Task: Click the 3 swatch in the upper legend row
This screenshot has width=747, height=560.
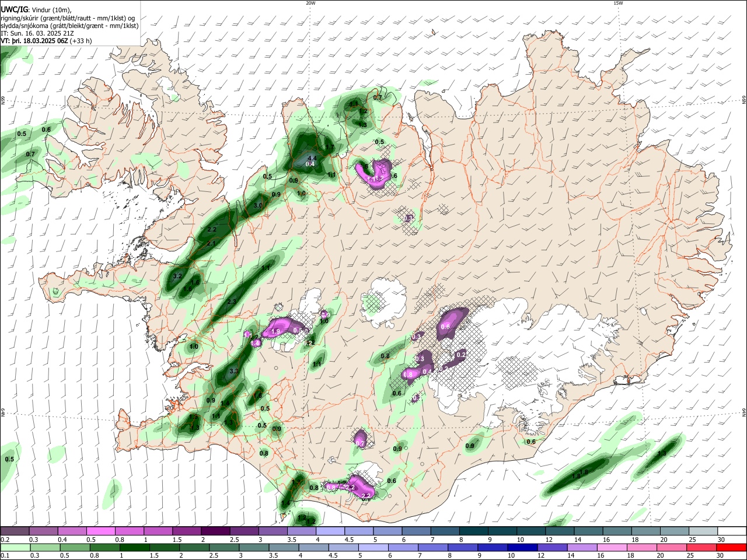Action: pyautogui.click(x=273, y=531)
